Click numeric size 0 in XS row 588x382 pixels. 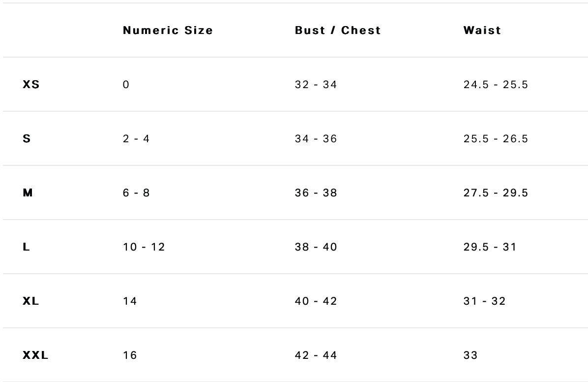click(126, 85)
